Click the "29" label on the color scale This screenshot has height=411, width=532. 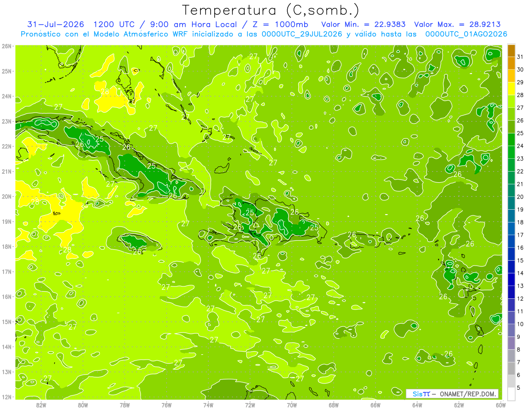tap(520, 82)
